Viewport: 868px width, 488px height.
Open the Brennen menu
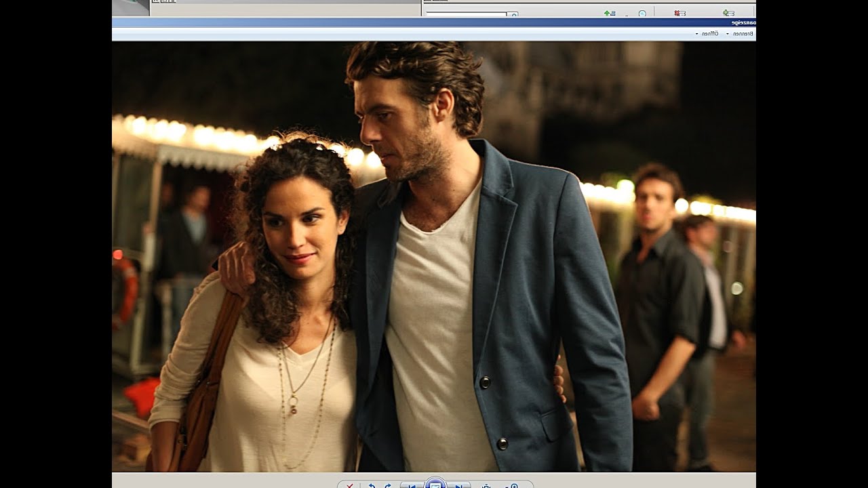point(743,33)
